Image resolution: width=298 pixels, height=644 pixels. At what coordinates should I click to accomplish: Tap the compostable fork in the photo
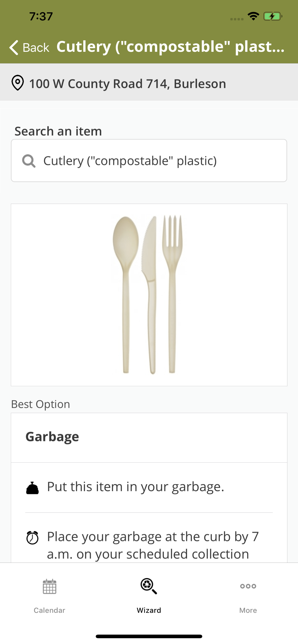pos(172,290)
